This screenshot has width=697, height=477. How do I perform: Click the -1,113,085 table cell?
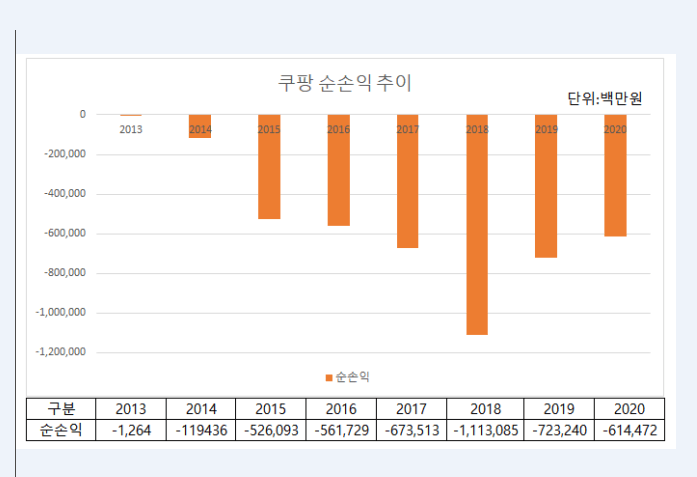tap(485, 430)
